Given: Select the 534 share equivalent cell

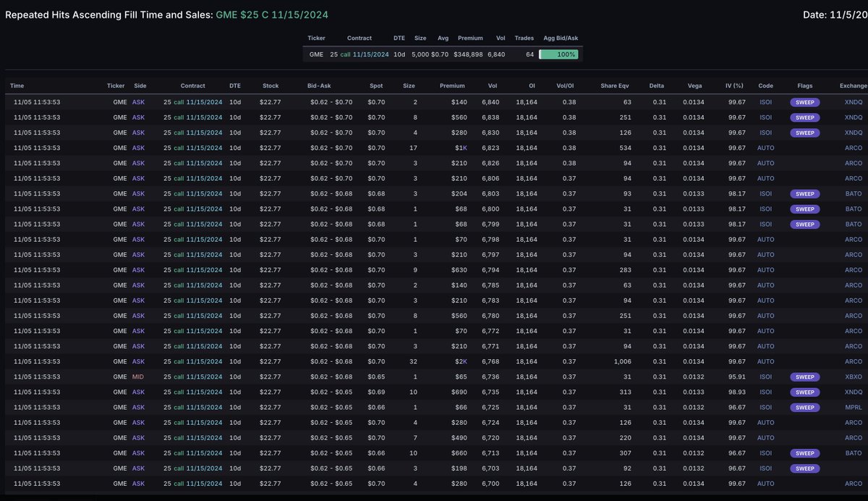Looking at the screenshot, I should pyautogui.click(x=625, y=148).
